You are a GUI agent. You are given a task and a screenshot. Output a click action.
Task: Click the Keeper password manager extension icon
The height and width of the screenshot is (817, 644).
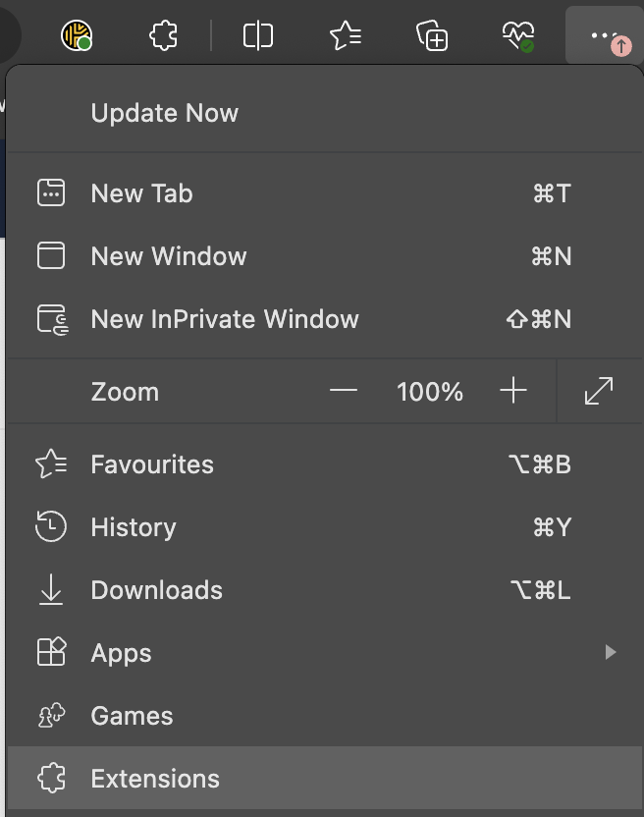[x=76, y=36]
